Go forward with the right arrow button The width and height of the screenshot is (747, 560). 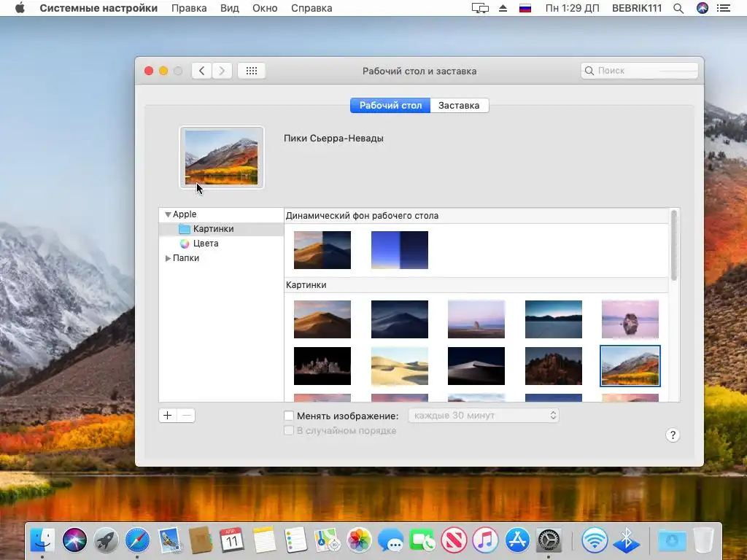222,71
